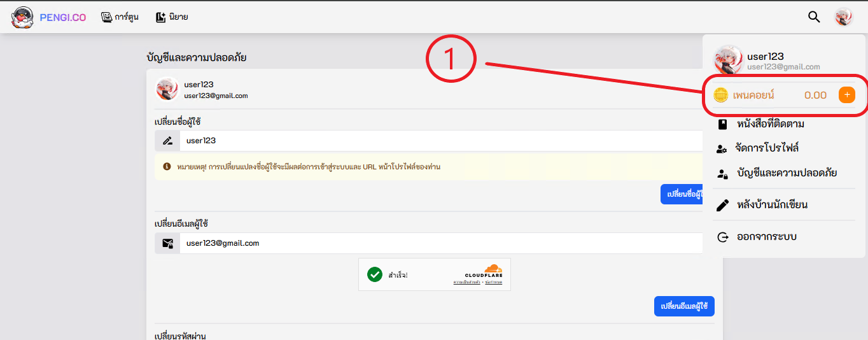
Task: Click the orange plus button to add points
Action: pos(846,95)
